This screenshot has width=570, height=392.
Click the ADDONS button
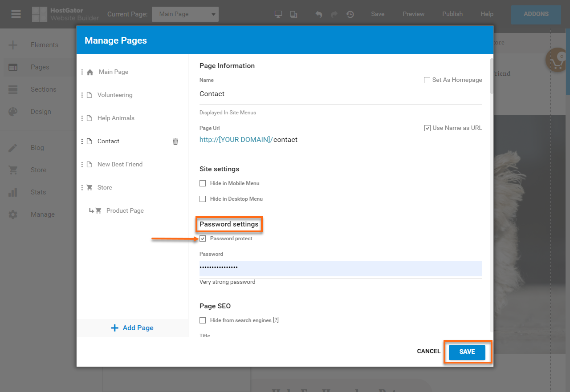point(536,14)
